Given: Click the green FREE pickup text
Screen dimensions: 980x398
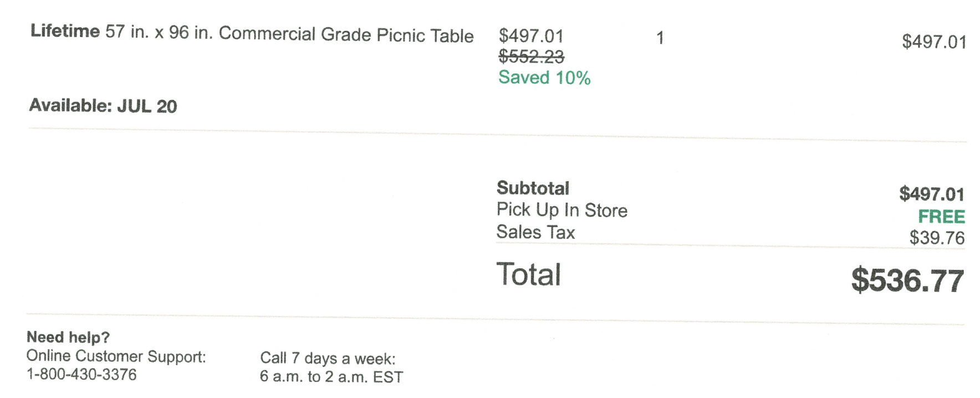Looking at the screenshot, I should click(941, 216).
